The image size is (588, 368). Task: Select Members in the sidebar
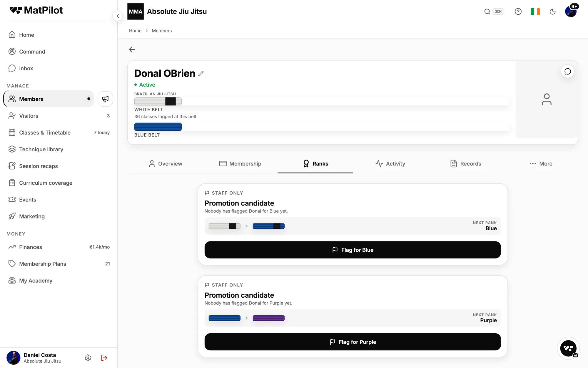(x=49, y=99)
